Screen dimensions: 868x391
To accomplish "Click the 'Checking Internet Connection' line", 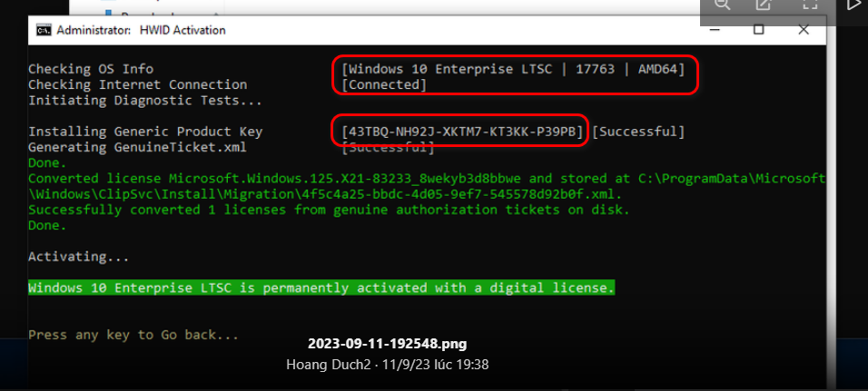I will [x=138, y=84].
